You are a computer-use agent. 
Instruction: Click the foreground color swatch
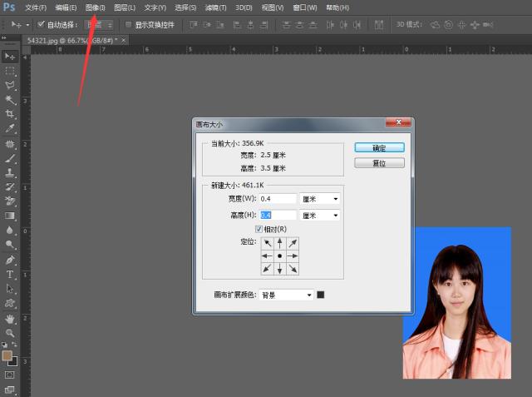coord(7,355)
